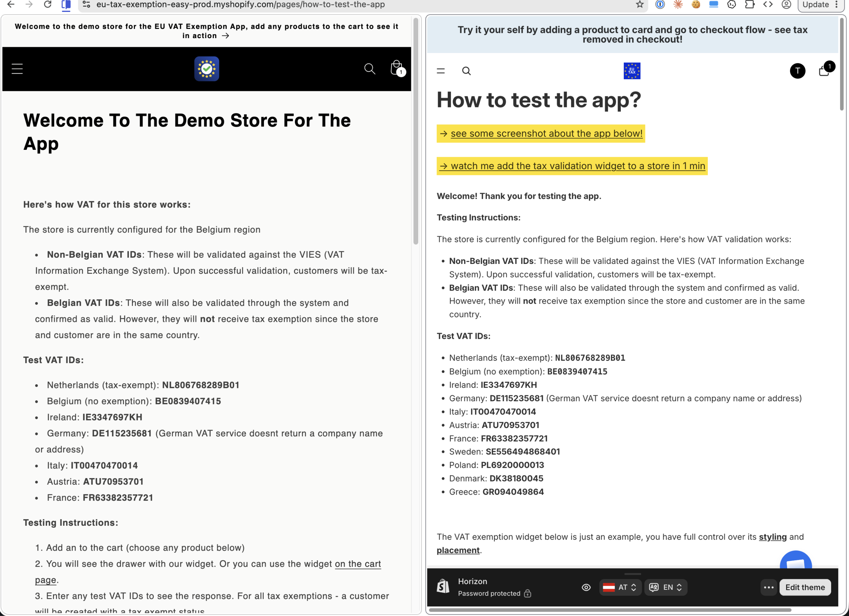The image size is (849, 616).
Task: Open hamburger menu in left demo store
Action: pos(17,69)
